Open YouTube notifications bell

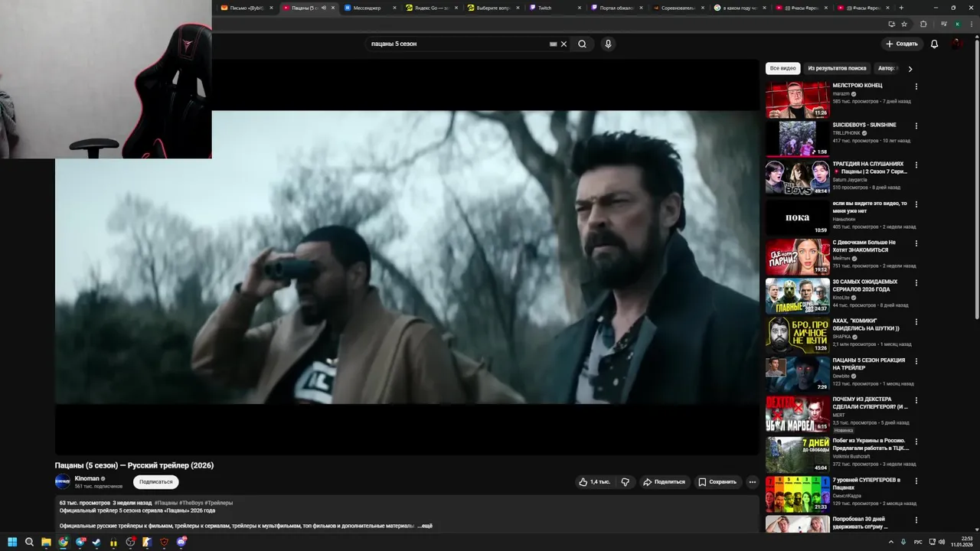click(934, 44)
